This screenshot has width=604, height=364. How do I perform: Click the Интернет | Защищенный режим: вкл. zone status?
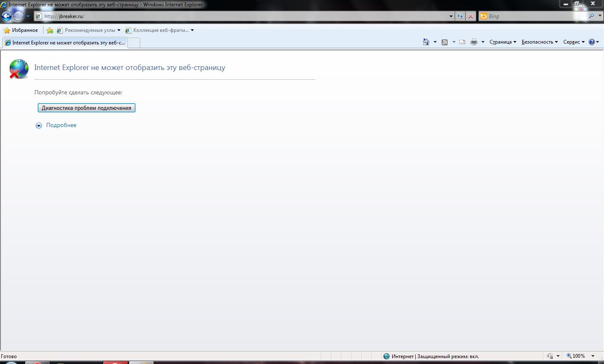point(431,356)
